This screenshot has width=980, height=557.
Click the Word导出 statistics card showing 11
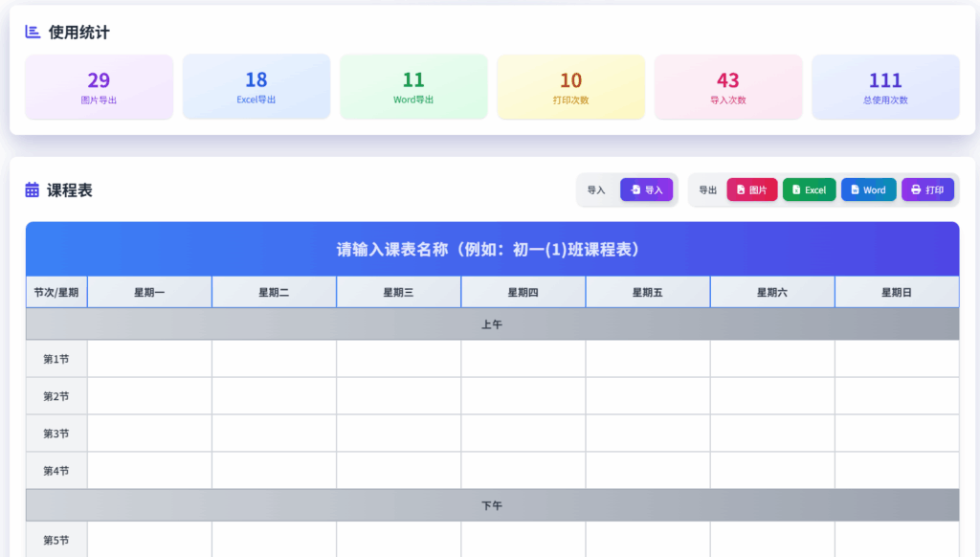[x=413, y=87]
